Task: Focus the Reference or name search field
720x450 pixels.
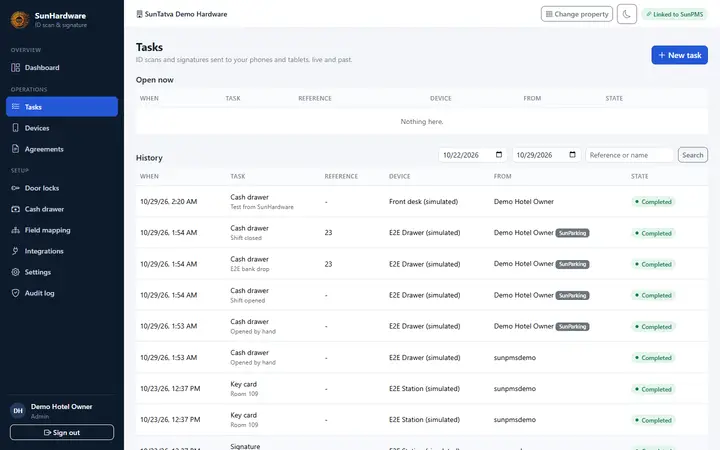Action: pyautogui.click(x=629, y=155)
